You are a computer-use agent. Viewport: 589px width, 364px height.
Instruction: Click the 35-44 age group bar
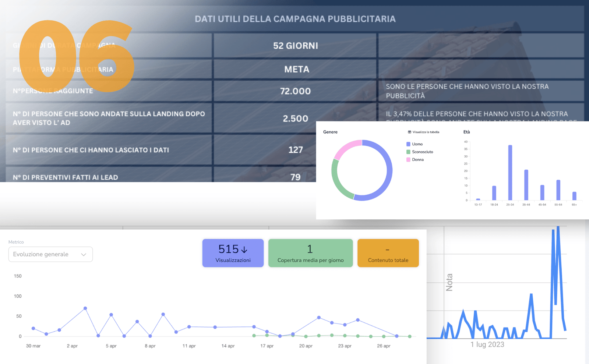coord(526,185)
